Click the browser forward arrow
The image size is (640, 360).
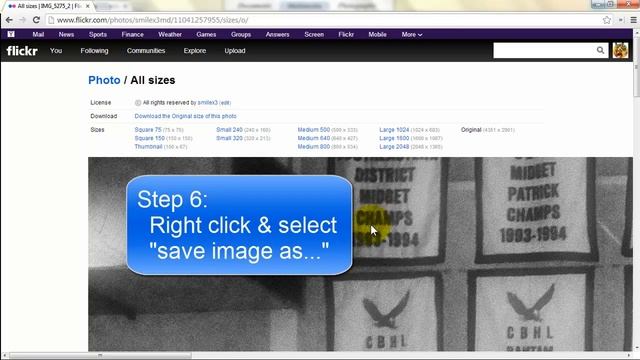tap(22, 20)
